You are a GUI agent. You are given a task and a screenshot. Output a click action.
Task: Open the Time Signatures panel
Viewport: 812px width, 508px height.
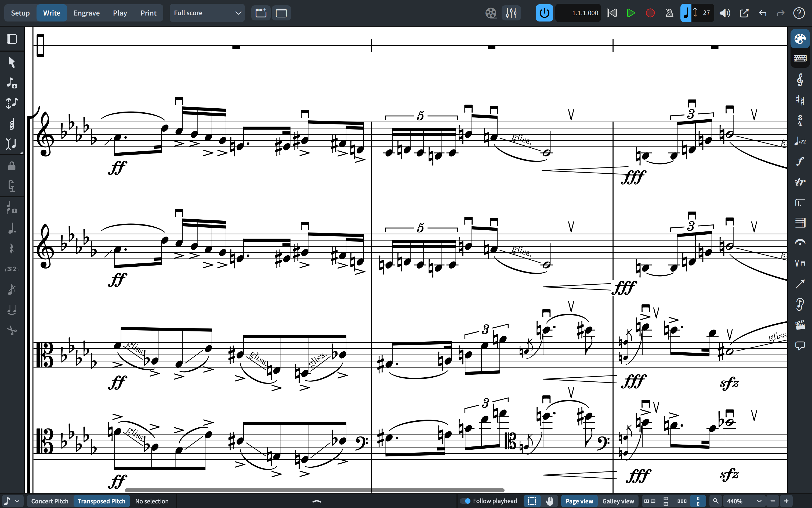click(800, 121)
